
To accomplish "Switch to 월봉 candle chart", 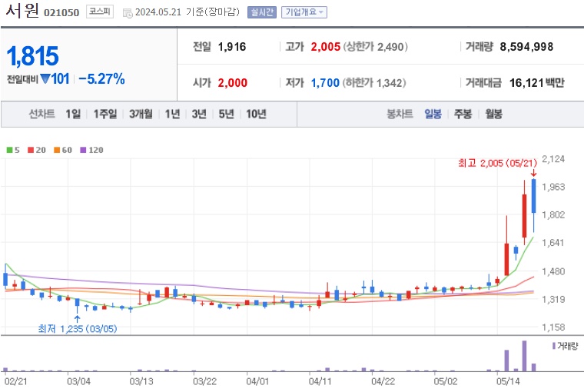I will click(x=493, y=114).
